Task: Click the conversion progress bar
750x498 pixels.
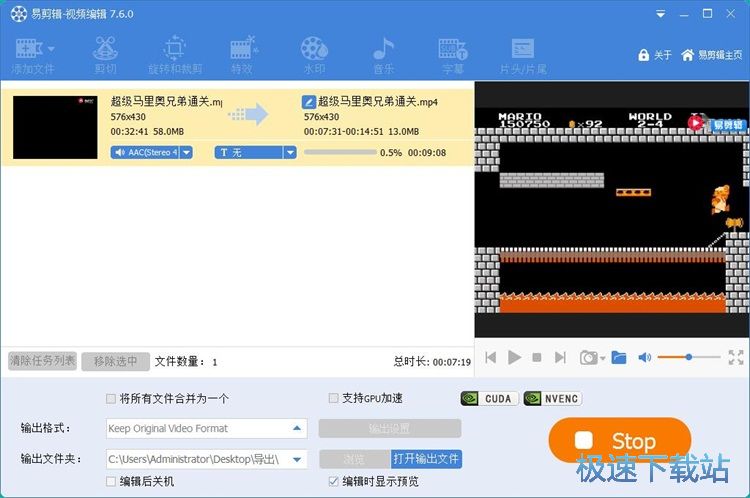Action: [340, 152]
